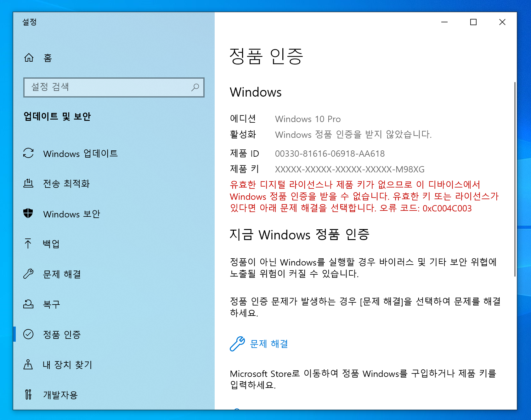The height and width of the screenshot is (420, 531).
Task: Go to Windows 보안 section
Action: [114, 214]
